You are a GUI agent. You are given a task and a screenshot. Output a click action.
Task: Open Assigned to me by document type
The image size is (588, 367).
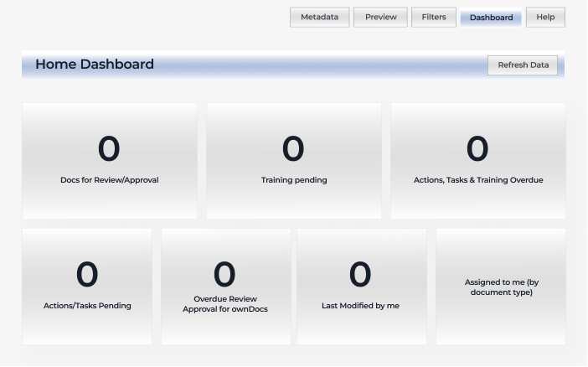point(501,287)
